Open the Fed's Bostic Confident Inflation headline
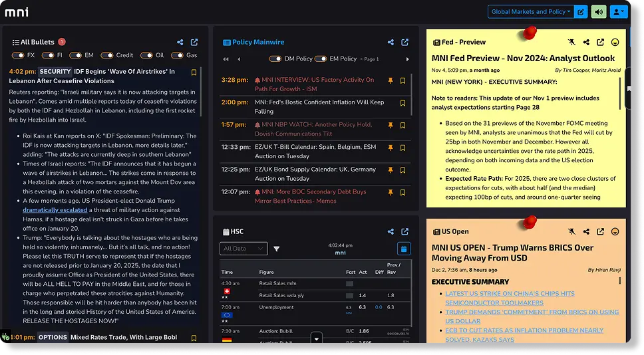The width and height of the screenshot is (644, 355). (319, 107)
